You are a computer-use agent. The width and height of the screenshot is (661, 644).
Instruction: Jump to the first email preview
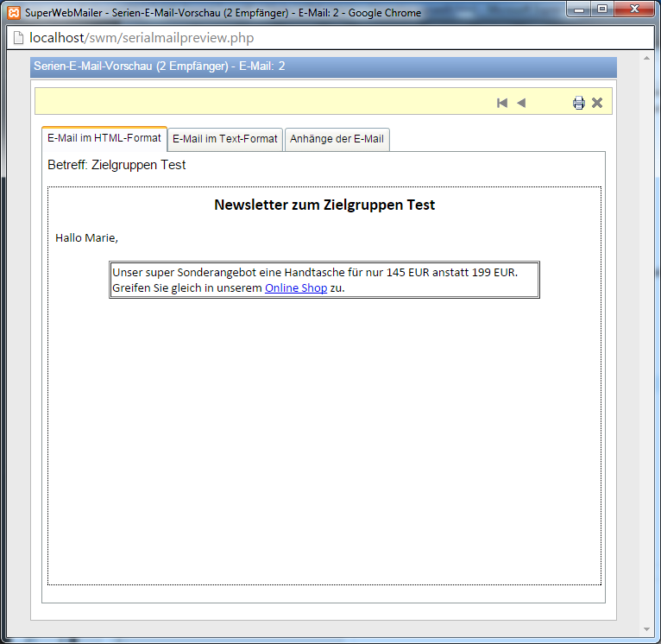pyautogui.click(x=502, y=104)
